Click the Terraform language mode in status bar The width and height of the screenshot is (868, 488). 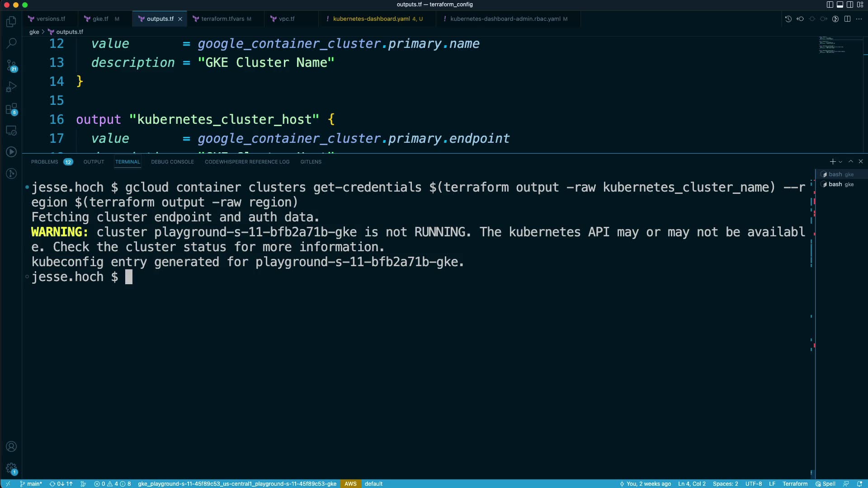pos(795,483)
